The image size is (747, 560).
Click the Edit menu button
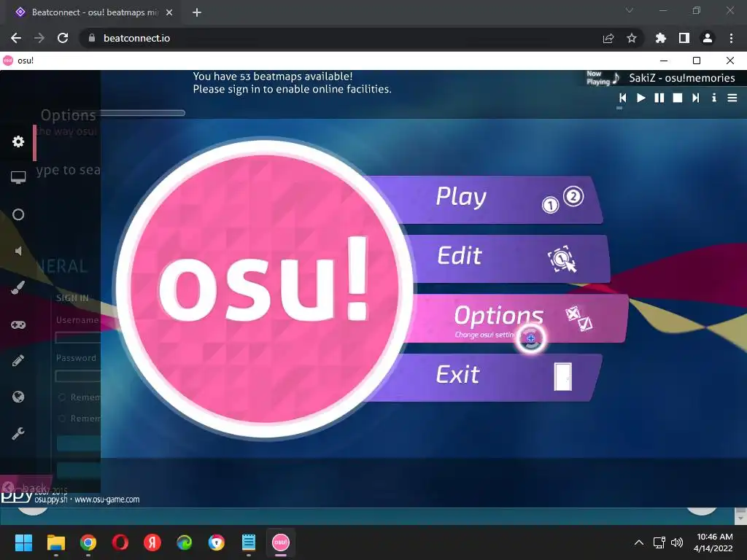[x=505, y=259]
